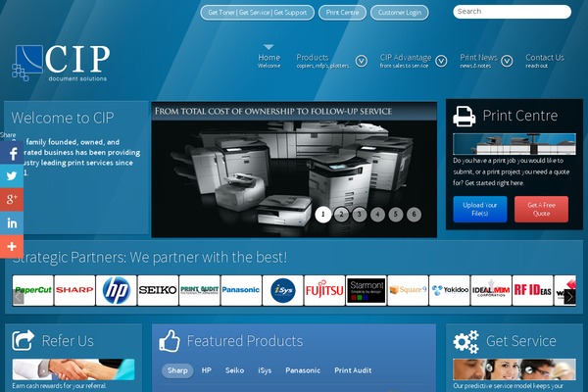Click inside the Search field

tap(512, 12)
